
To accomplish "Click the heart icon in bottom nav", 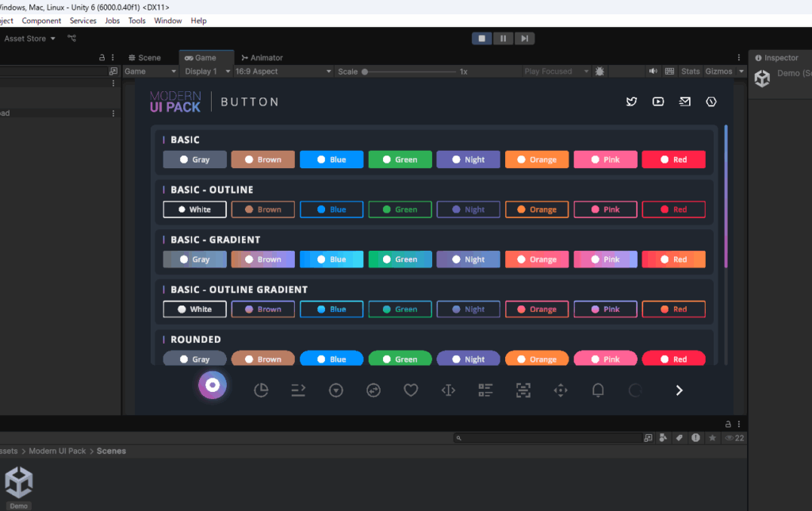I will click(411, 390).
